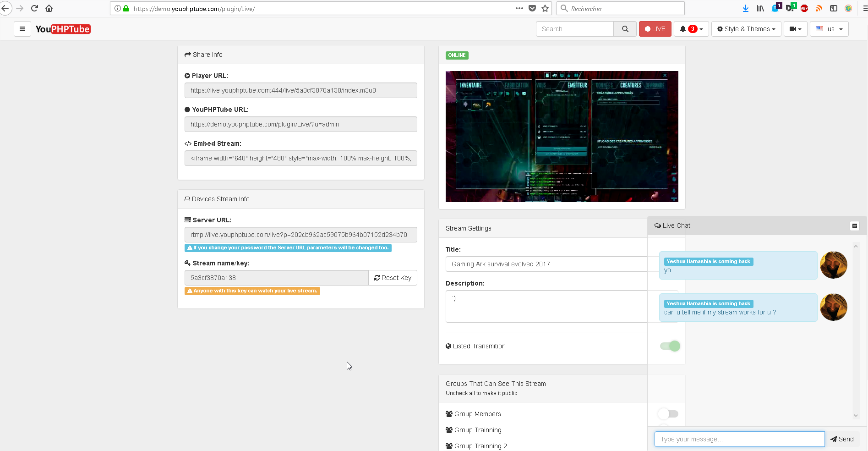Screen dimensions: 868x451
Task: Click 'can u tell me if my stream works' message
Action: pyautogui.click(x=738, y=308)
